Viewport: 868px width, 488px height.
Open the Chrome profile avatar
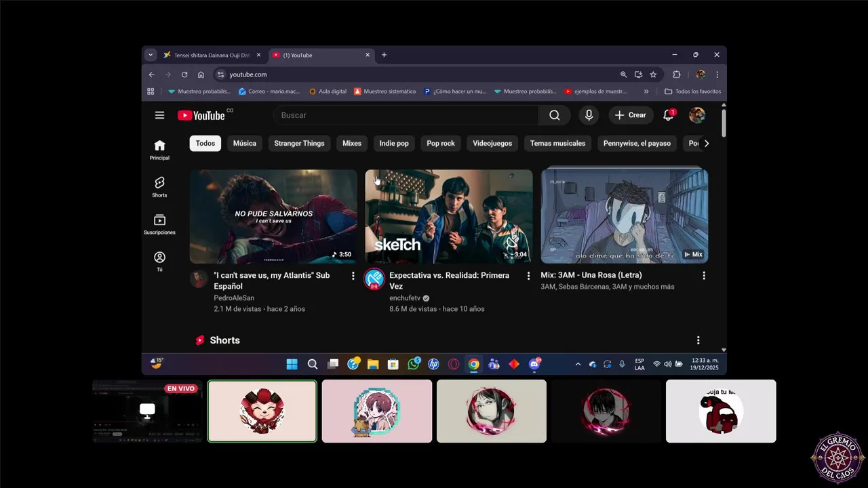[701, 75]
